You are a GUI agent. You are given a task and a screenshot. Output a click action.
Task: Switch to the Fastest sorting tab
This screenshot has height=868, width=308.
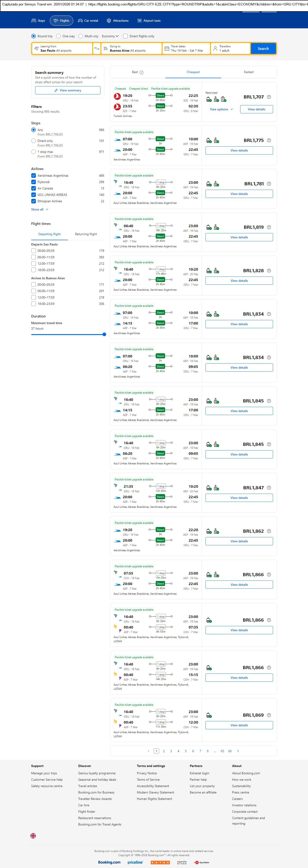pyautogui.click(x=248, y=72)
